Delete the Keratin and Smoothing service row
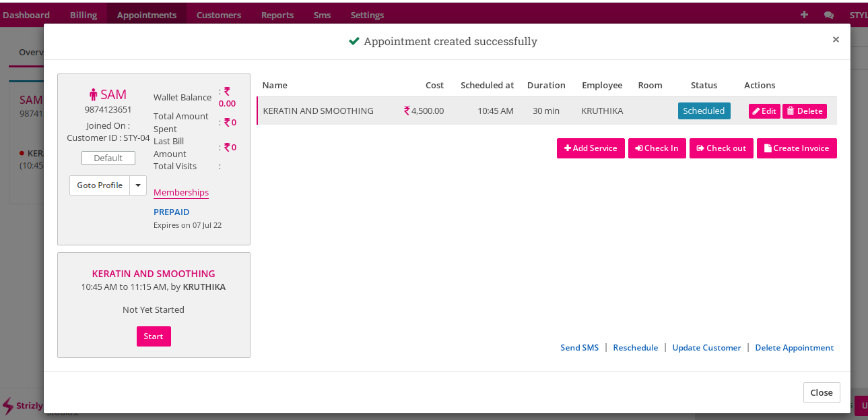 [805, 111]
